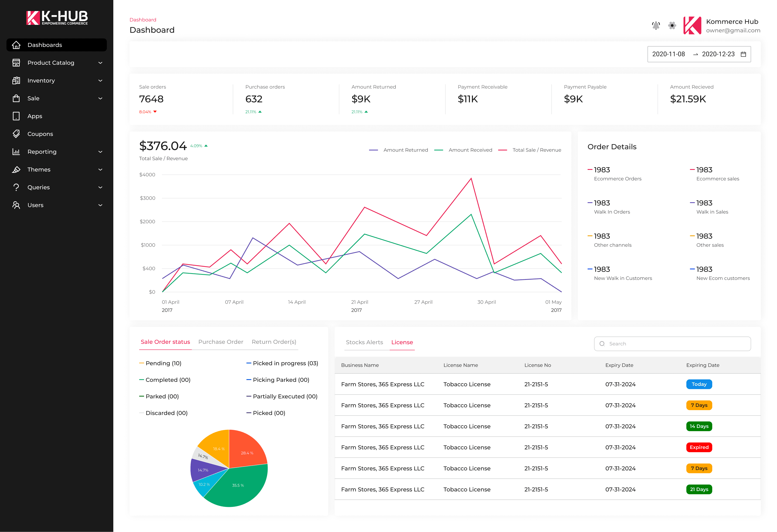
Task: Toggle Amount Received legend series
Action: pyautogui.click(x=463, y=150)
